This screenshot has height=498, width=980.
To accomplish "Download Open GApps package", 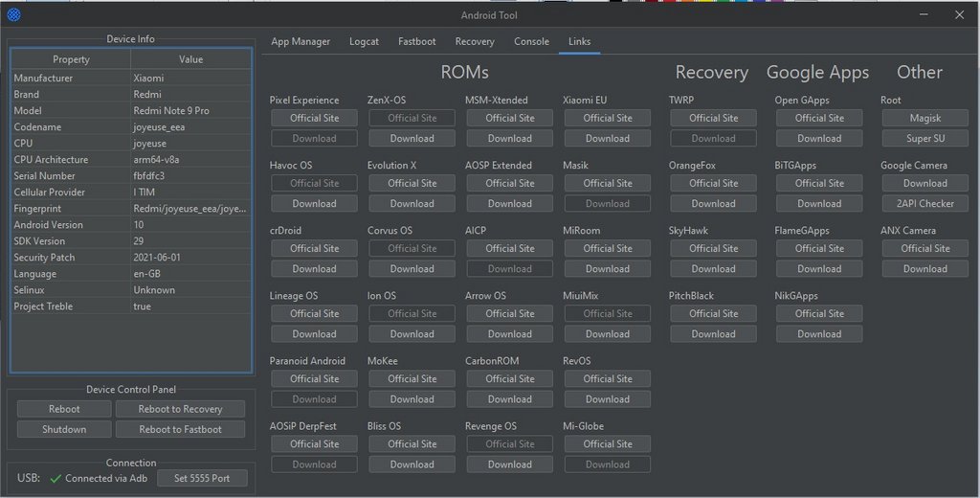I will click(x=819, y=138).
